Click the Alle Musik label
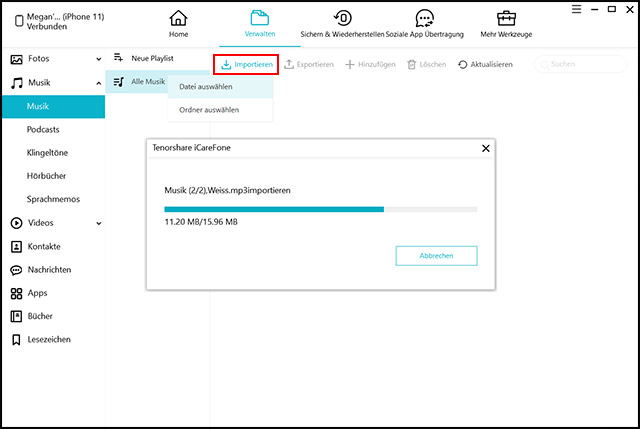The width and height of the screenshot is (640, 429). pos(148,82)
